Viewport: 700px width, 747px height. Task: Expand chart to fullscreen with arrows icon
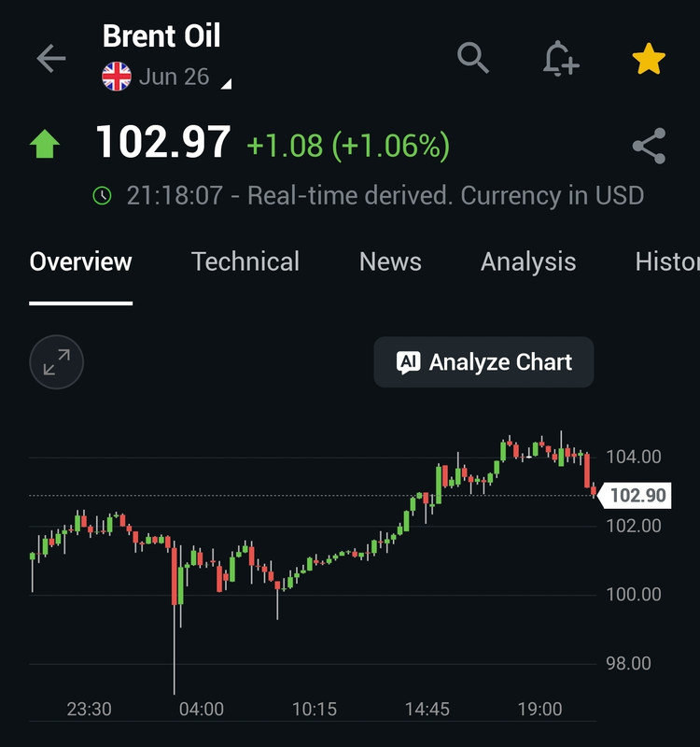(57, 362)
